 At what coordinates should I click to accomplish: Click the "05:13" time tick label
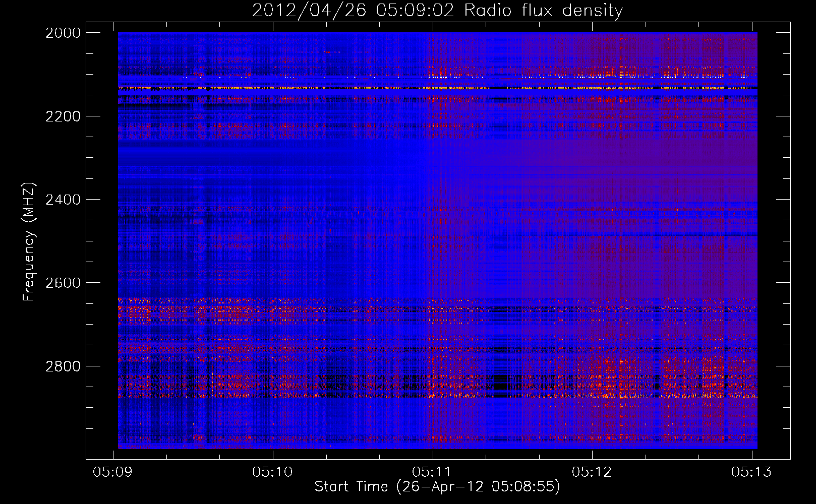click(x=752, y=472)
